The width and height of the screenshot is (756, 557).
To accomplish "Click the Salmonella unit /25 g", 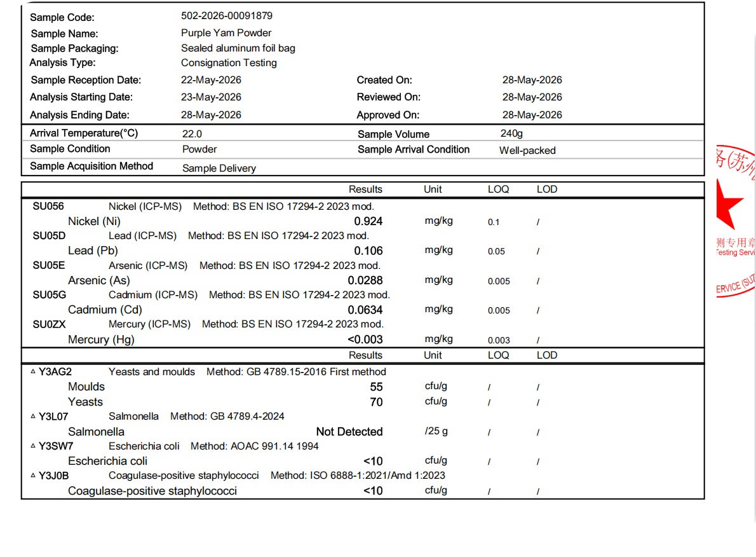I will point(436,431).
